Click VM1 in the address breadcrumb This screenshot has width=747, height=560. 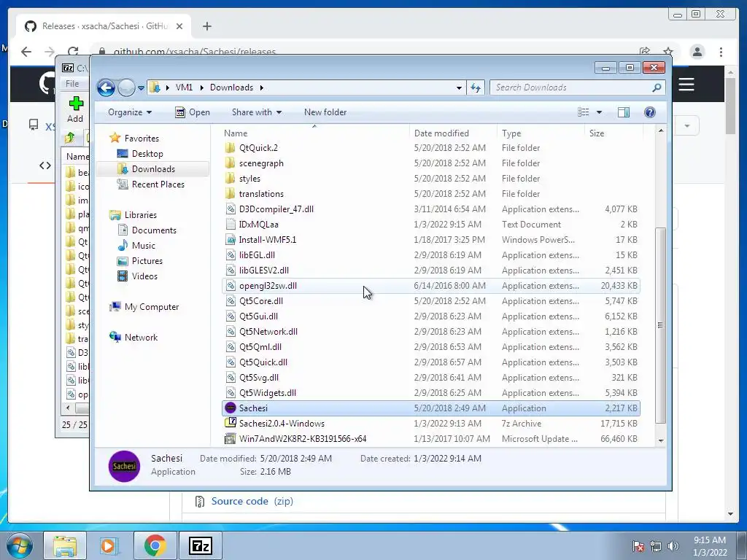[184, 87]
